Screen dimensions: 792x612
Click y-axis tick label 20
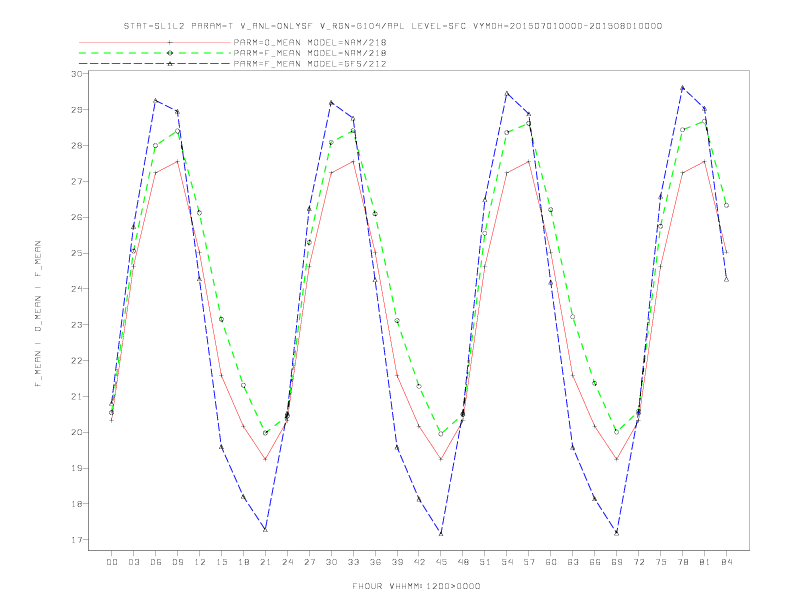pyautogui.click(x=76, y=432)
